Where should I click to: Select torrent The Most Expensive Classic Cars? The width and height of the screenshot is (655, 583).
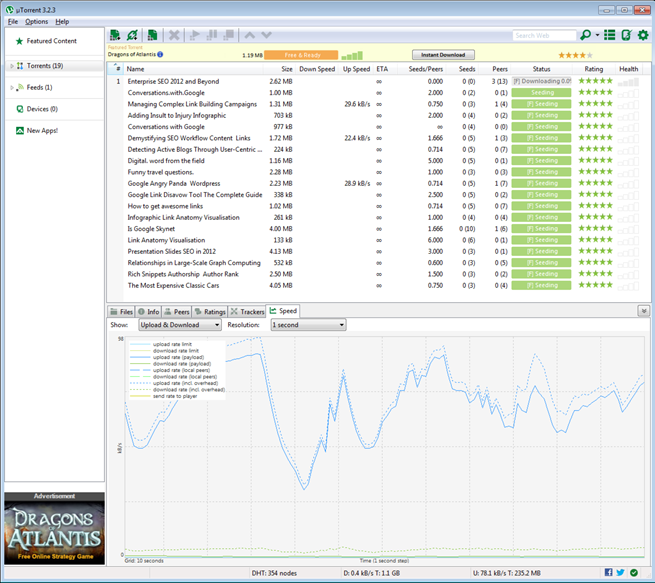pyautogui.click(x=173, y=286)
